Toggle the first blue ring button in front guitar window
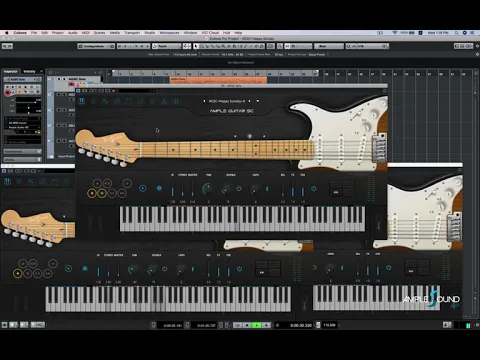The width and height of the screenshot is (480, 360). point(142,188)
